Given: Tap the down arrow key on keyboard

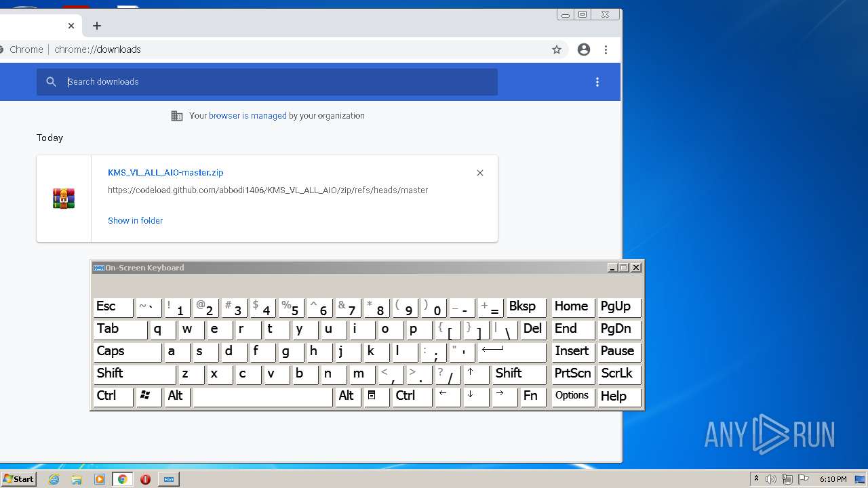Looking at the screenshot, I should click(476, 397).
